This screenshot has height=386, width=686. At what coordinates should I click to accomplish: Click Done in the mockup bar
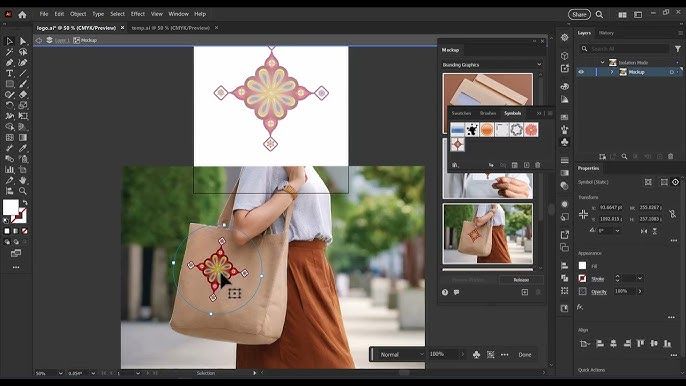tap(525, 354)
